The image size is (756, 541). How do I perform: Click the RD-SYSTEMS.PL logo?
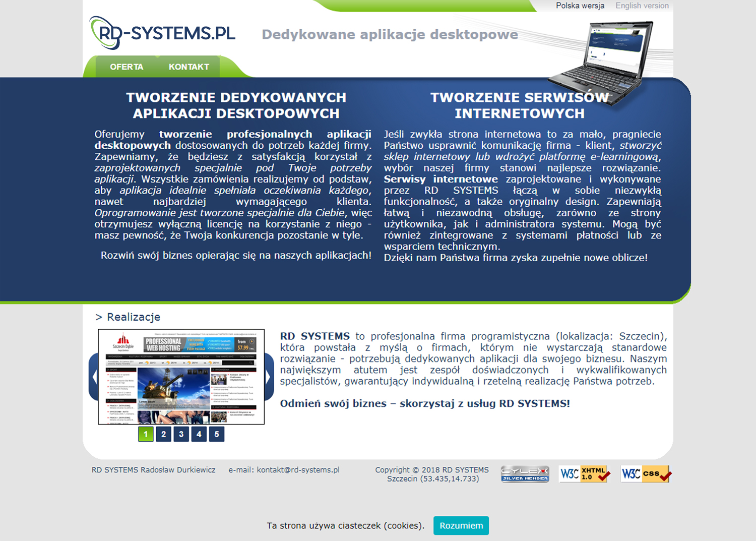tap(162, 33)
